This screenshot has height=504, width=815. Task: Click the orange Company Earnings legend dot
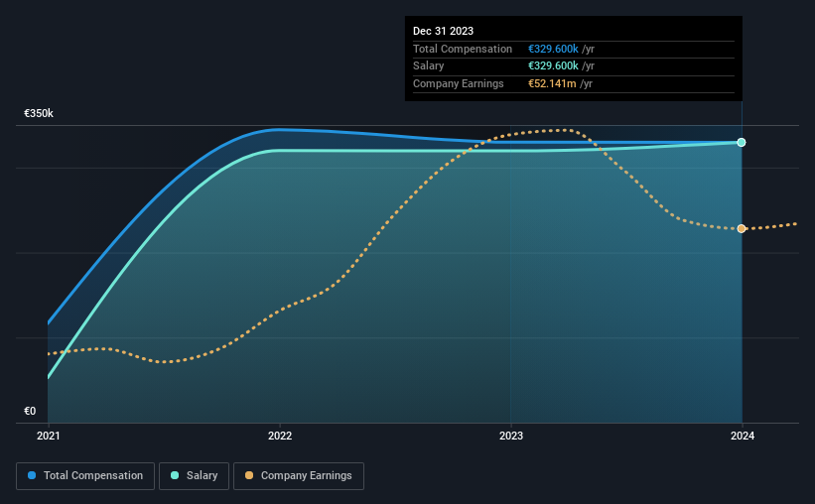(249, 475)
